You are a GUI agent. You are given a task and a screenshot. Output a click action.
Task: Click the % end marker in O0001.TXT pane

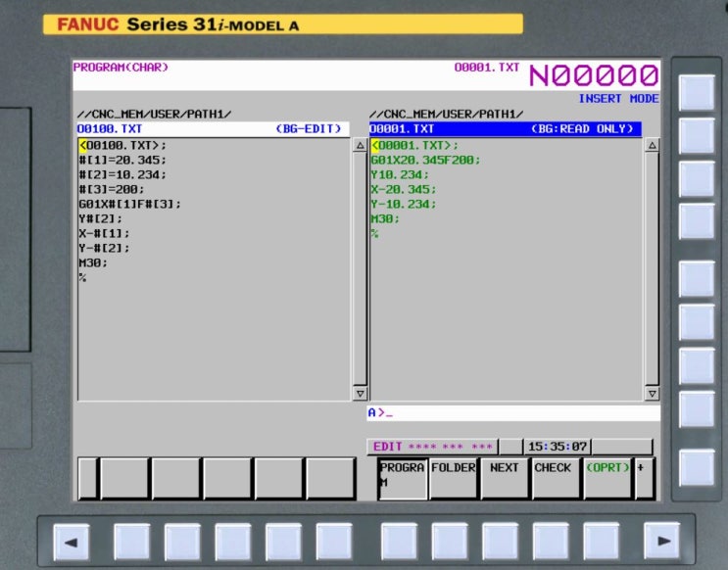coord(374,233)
